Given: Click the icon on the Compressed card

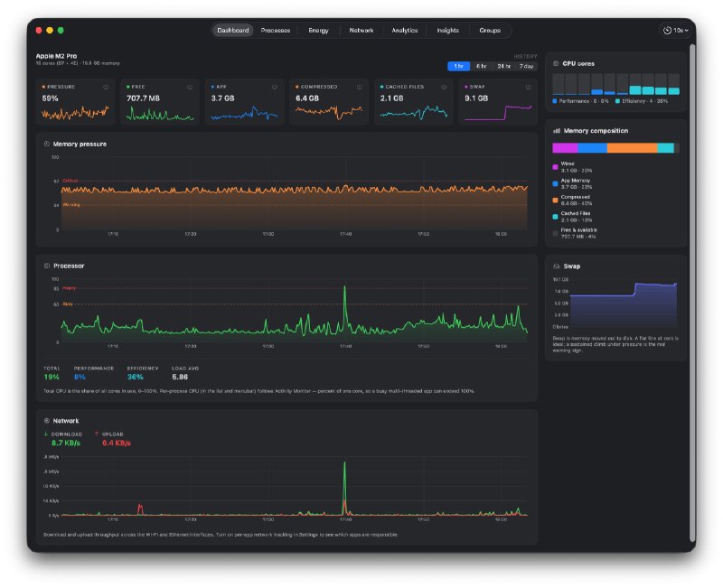Looking at the screenshot, I should [x=359, y=87].
